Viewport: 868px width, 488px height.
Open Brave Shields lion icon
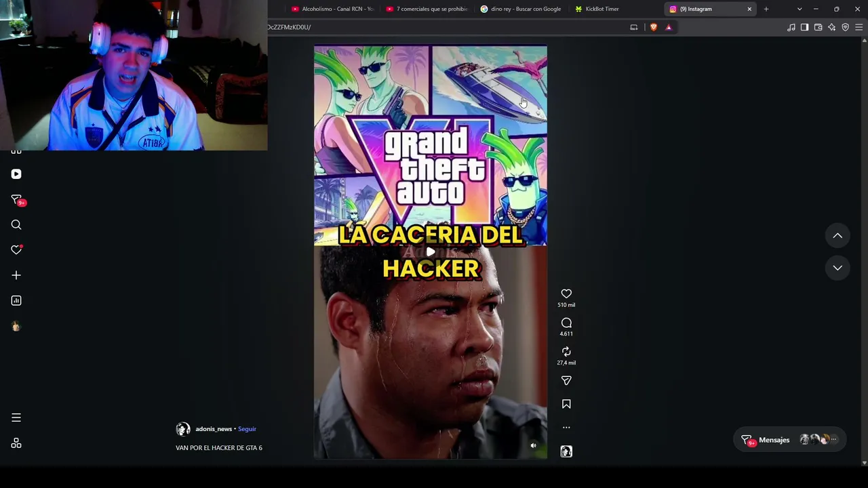654,27
